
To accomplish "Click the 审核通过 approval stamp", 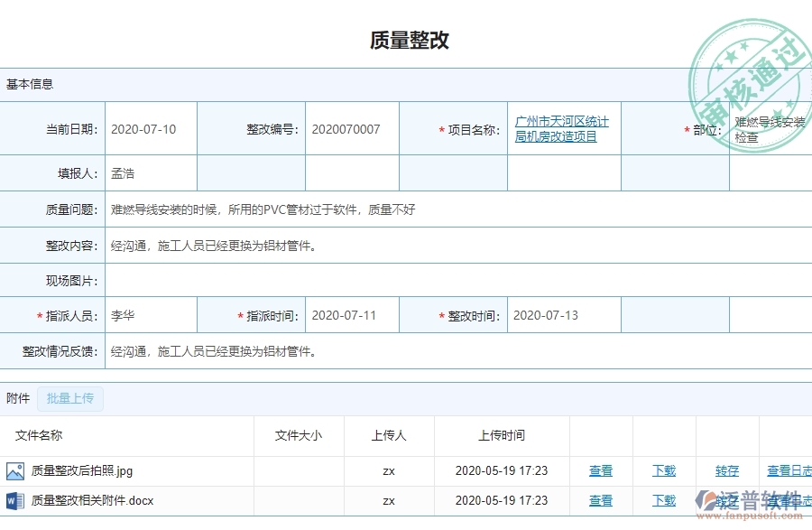I will (749, 68).
